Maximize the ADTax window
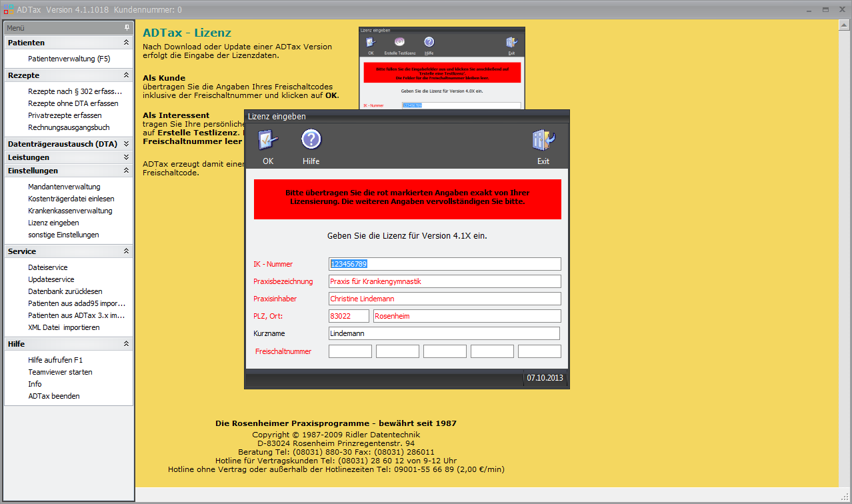The height and width of the screenshot is (504, 852). coord(825,10)
